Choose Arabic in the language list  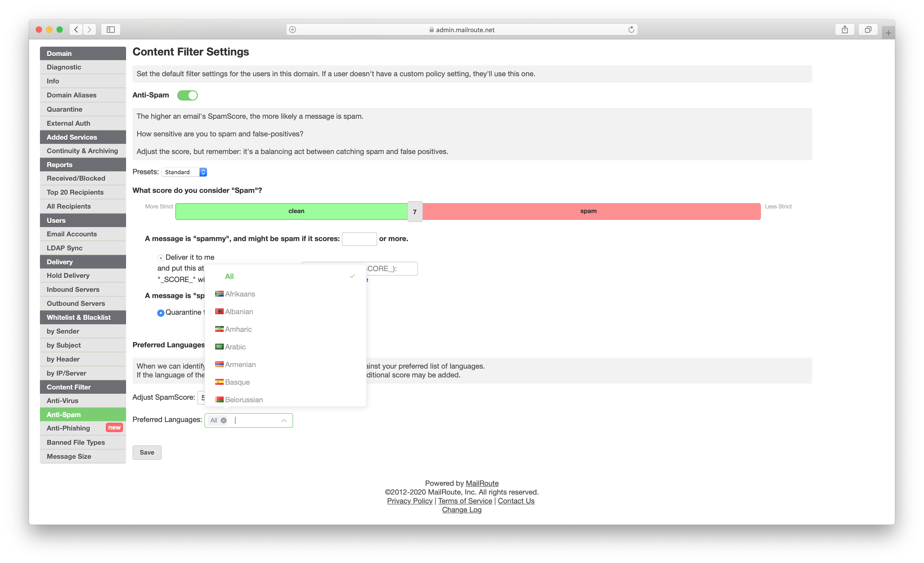tap(285, 347)
